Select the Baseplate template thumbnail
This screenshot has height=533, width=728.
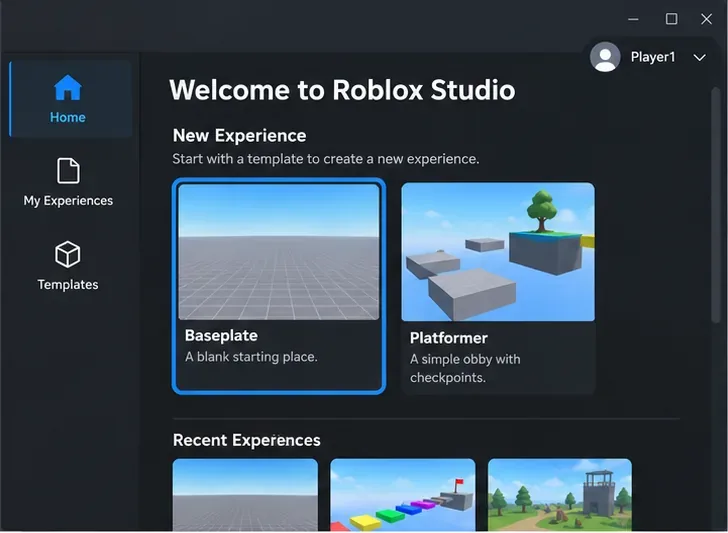(x=279, y=252)
